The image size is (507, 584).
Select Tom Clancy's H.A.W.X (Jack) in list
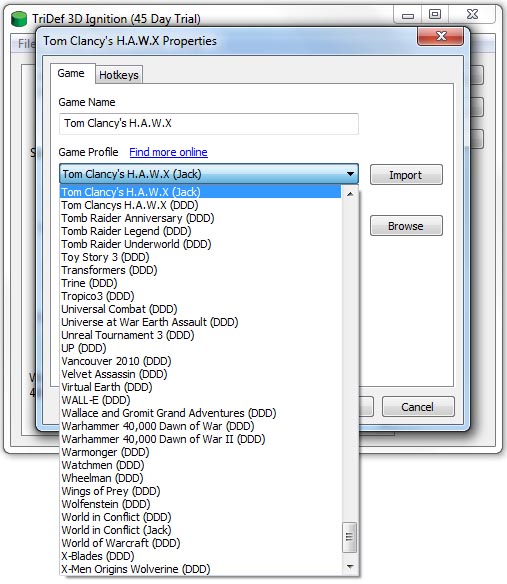[201, 192]
